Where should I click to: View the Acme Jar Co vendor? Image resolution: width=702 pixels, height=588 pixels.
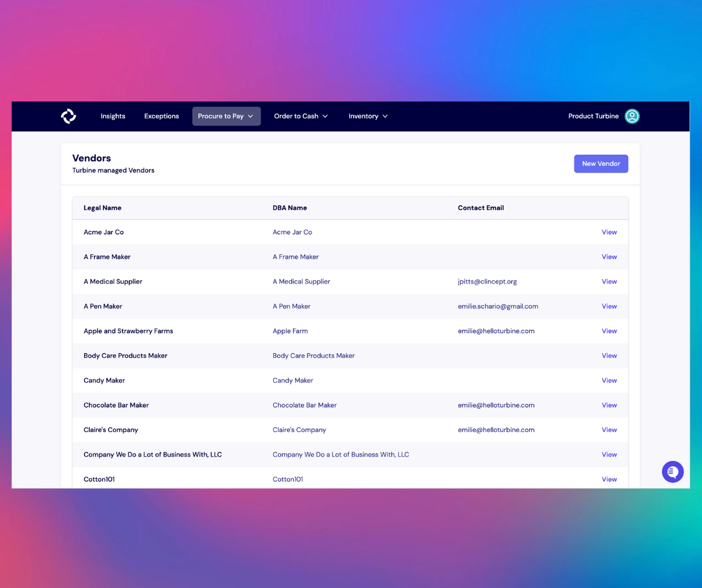click(609, 232)
